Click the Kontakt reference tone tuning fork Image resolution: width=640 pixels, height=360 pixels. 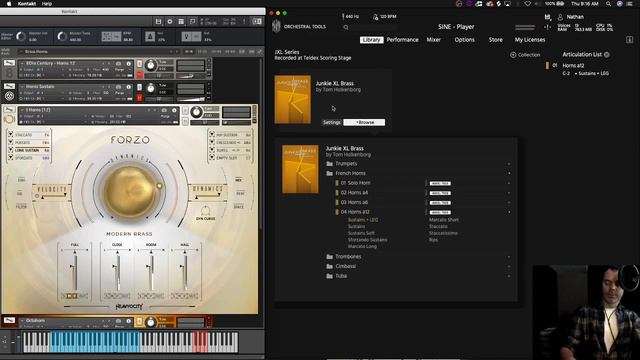(x=186, y=37)
